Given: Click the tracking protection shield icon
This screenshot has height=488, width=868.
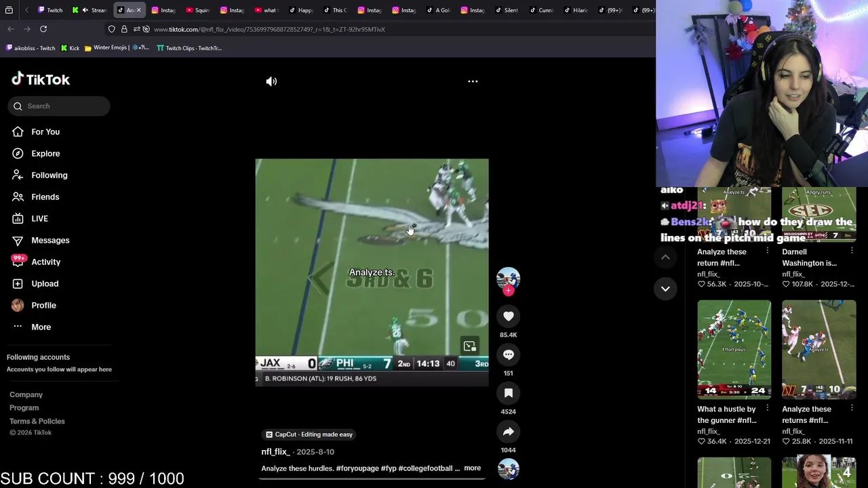Looking at the screenshot, I should pyautogui.click(x=111, y=29).
